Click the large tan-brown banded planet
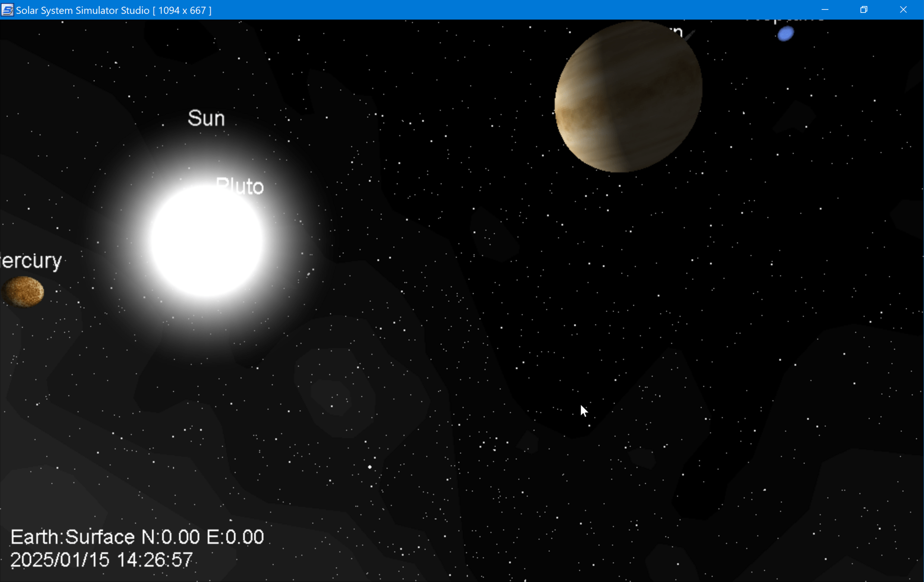The image size is (924, 582). 628,97
